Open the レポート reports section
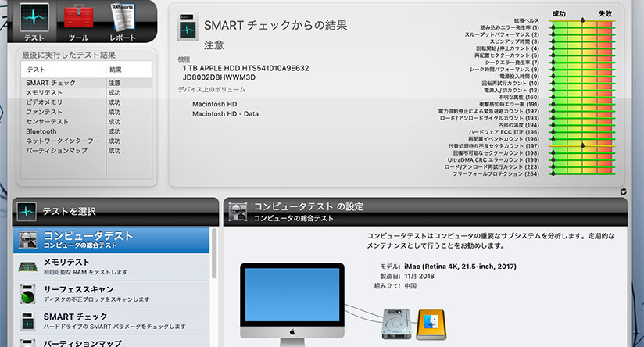 pos(123,22)
